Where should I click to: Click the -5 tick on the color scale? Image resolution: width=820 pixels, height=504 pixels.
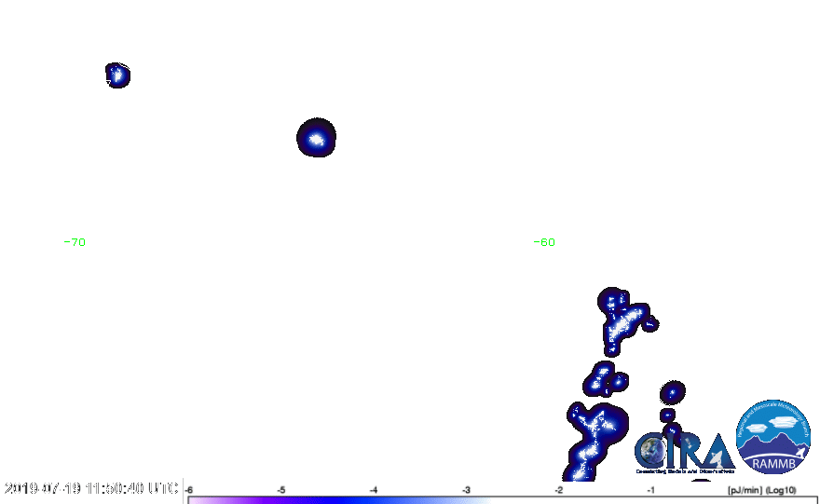tap(281, 489)
